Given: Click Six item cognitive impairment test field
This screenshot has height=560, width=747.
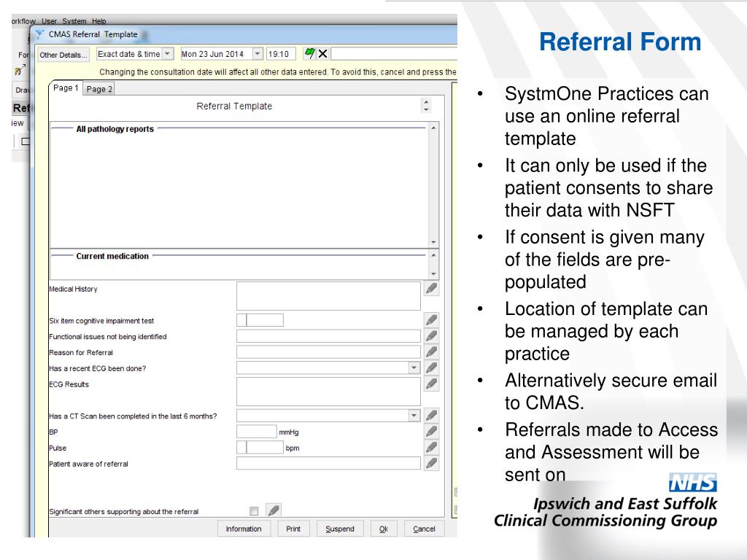Looking at the screenshot, I should [260, 320].
